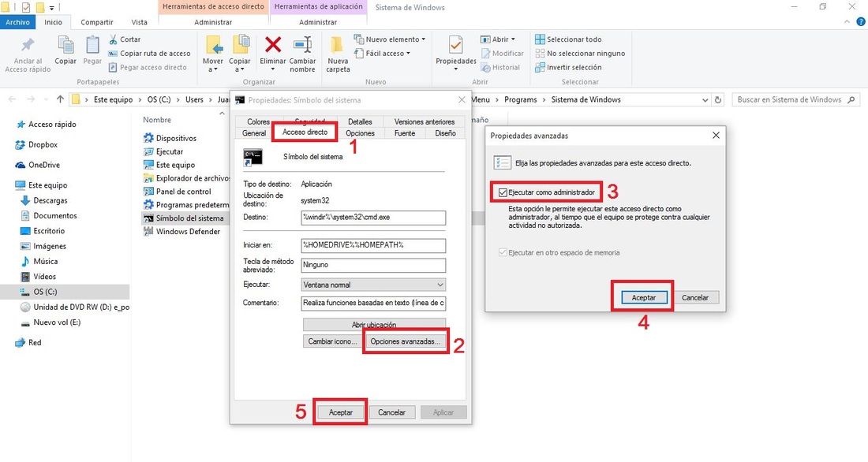Select Dropbox in the navigation pane
Image resolution: width=868 pixels, height=462 pixels.
[36, 144]
